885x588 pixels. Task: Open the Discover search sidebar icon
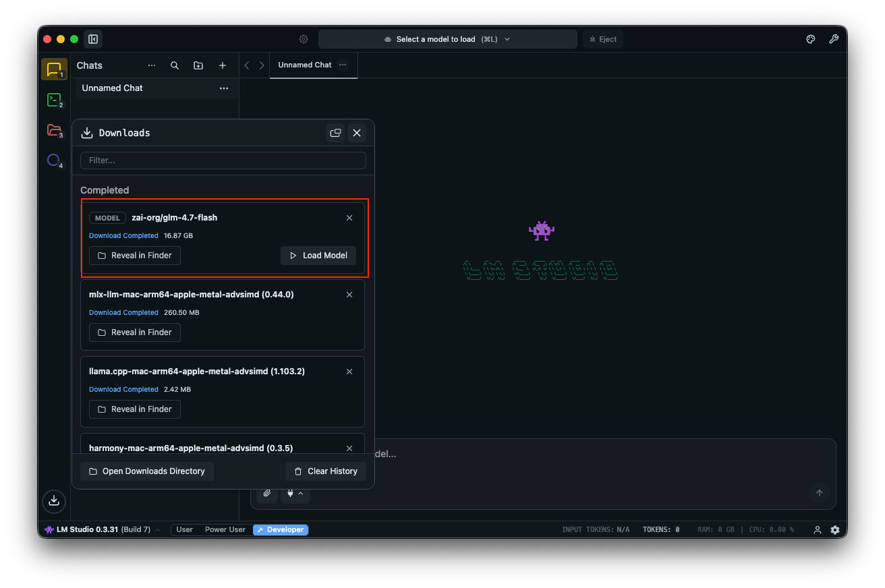pos(54,160)
